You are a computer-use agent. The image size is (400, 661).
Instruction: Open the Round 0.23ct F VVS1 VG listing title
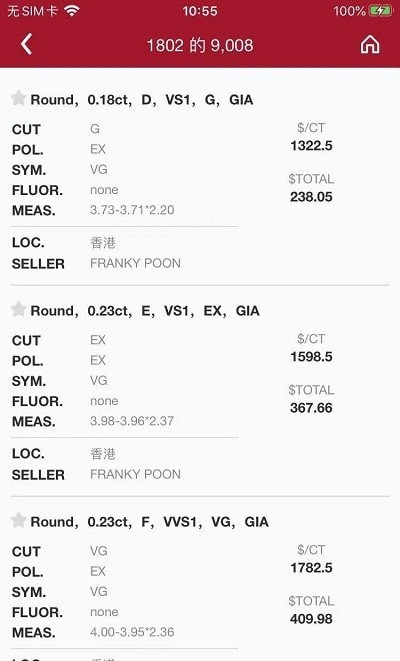(150, 522)
